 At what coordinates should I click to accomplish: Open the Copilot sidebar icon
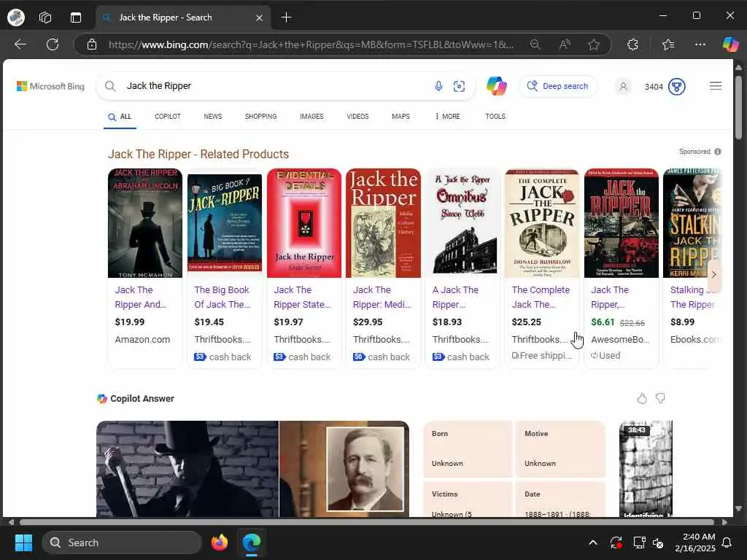coord(730,44)
